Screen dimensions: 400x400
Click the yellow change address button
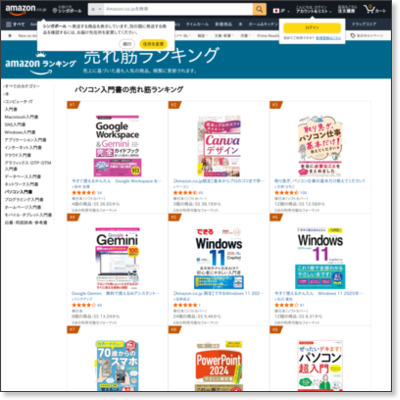(x=153, y=44)
